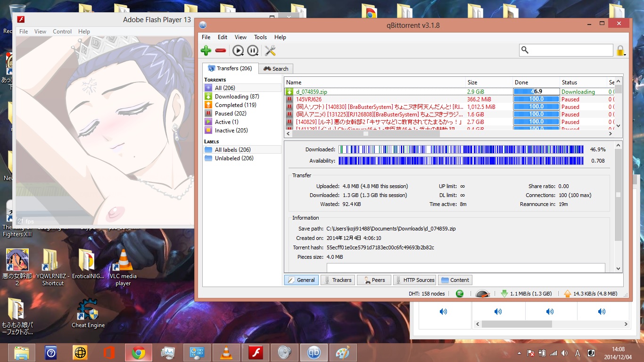Click the system tray volume icon
The width and height of the screenshot is (644, 362).
tap(564, 353)
